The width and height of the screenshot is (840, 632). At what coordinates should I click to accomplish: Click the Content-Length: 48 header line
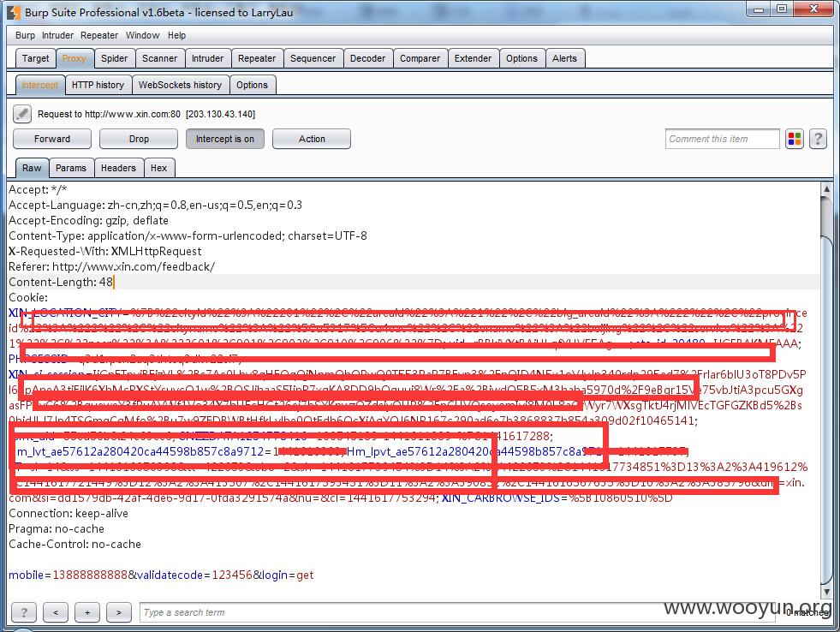pyautogui.click(x=61, y=283)
